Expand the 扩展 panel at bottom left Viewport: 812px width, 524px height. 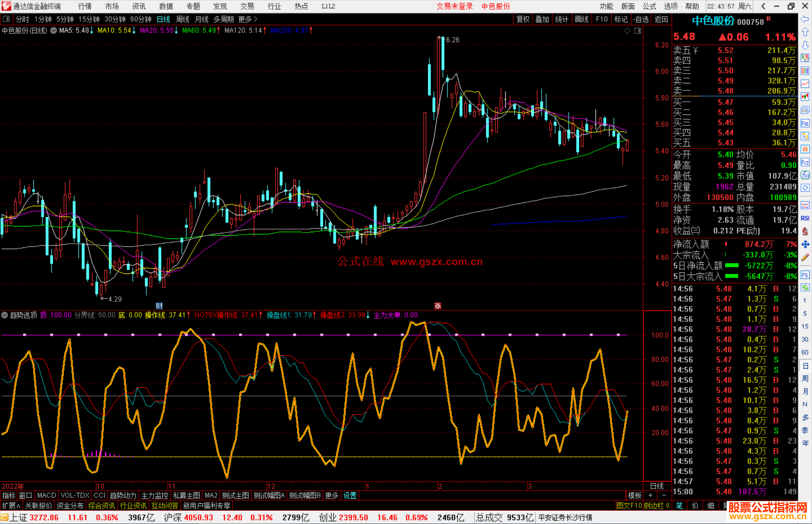[11, 506]
